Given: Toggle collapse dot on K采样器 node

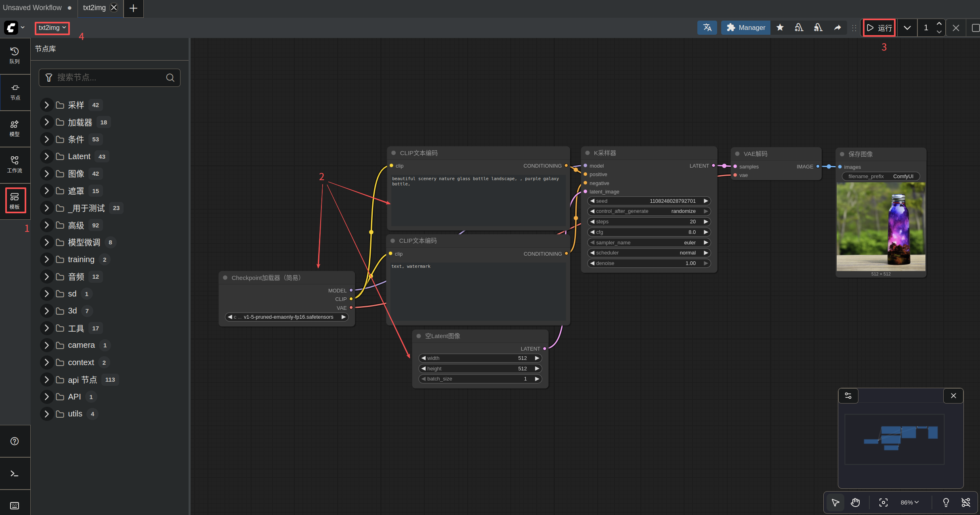Looking at the screenshot, I should coord(588,153).
